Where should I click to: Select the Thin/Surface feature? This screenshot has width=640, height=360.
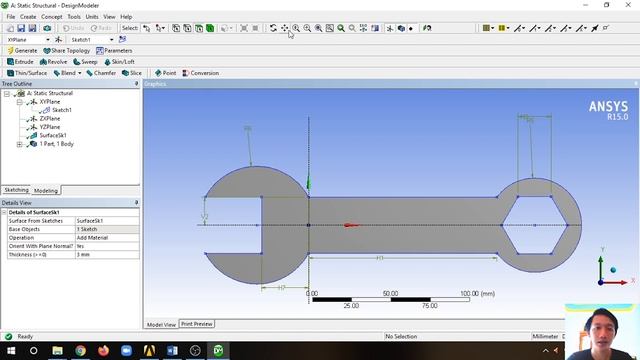pyautogui.click(x=27, y=73)
